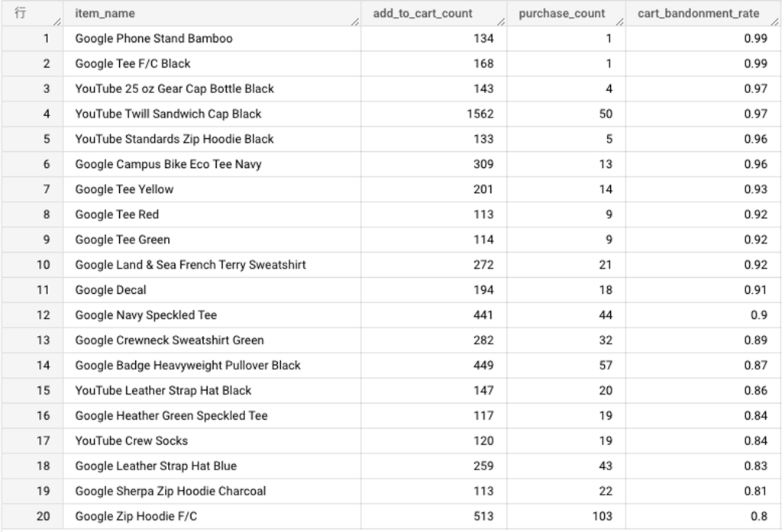Click the row-number column resize handle
Image resolution: width=782 pixels, height=532 pixels.
point(57,21)
